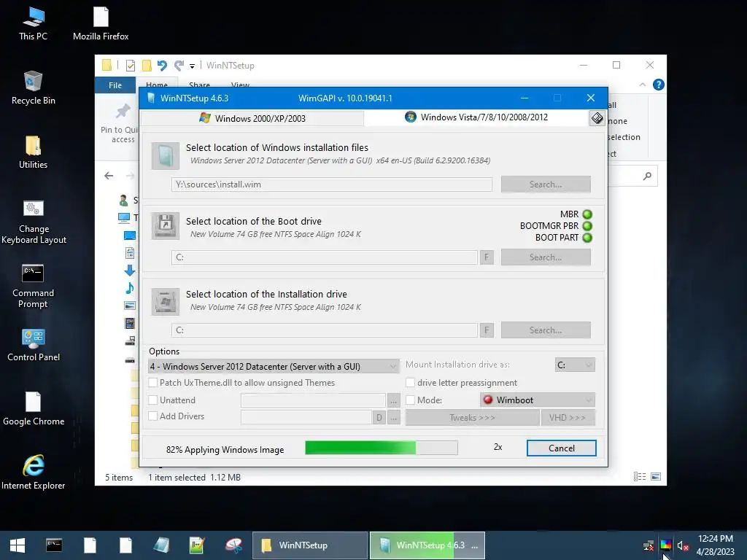Open Mount Installation drive letter dropdown
The height and width of the screenshot is (560, 747).
tap(575, 365)
